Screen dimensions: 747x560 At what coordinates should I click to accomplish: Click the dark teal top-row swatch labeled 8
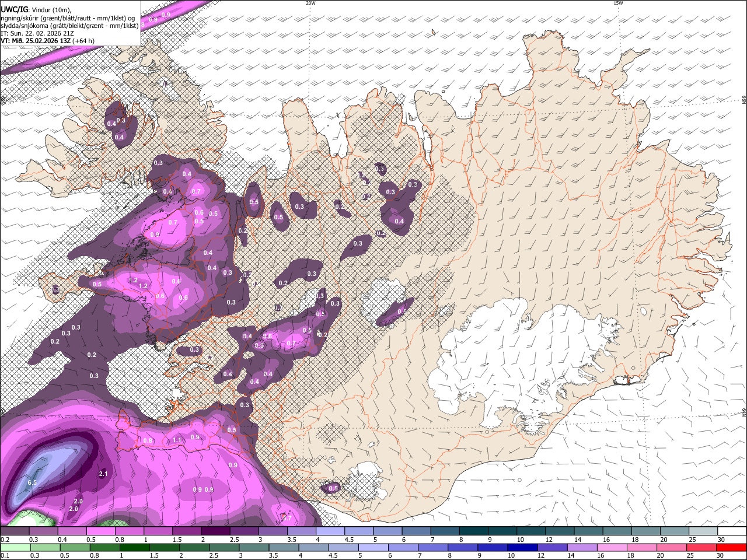coord(474,531)
